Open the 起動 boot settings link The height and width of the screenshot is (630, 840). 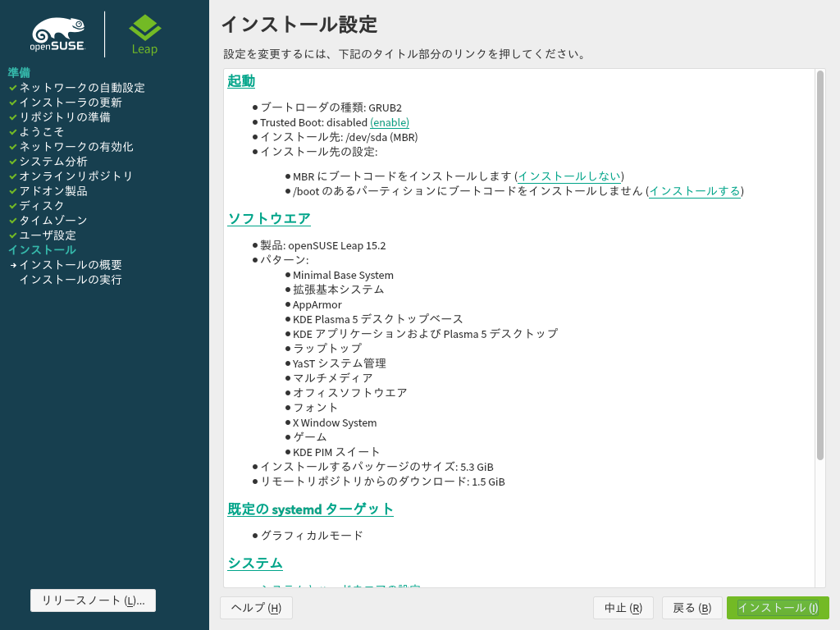coord(241,81)
